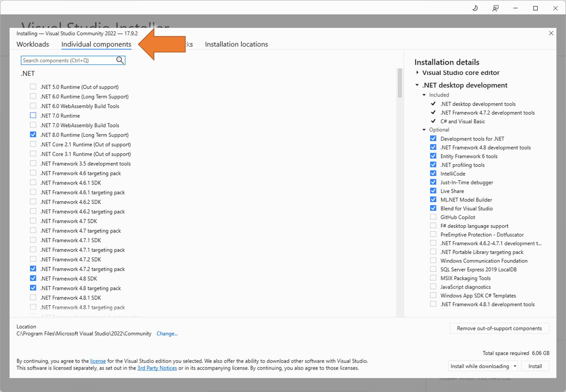
Task: Open the feedback icon in title bar
Action: click(x=495, y=8)
